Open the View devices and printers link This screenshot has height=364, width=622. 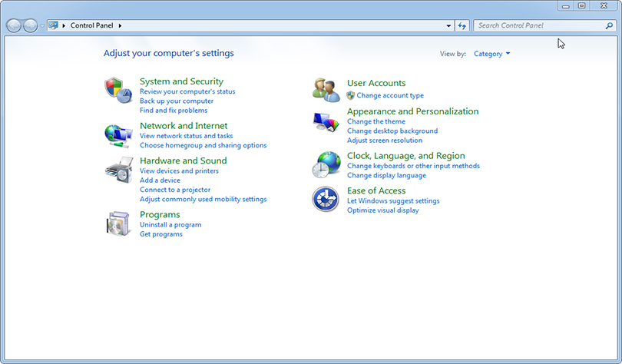[x=179, y=171]
